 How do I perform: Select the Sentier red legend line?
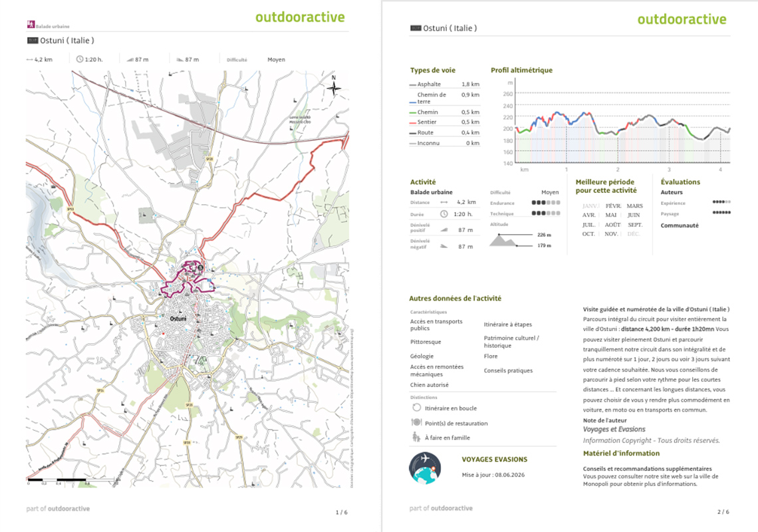pyautogui.click(x=412, y=123)
